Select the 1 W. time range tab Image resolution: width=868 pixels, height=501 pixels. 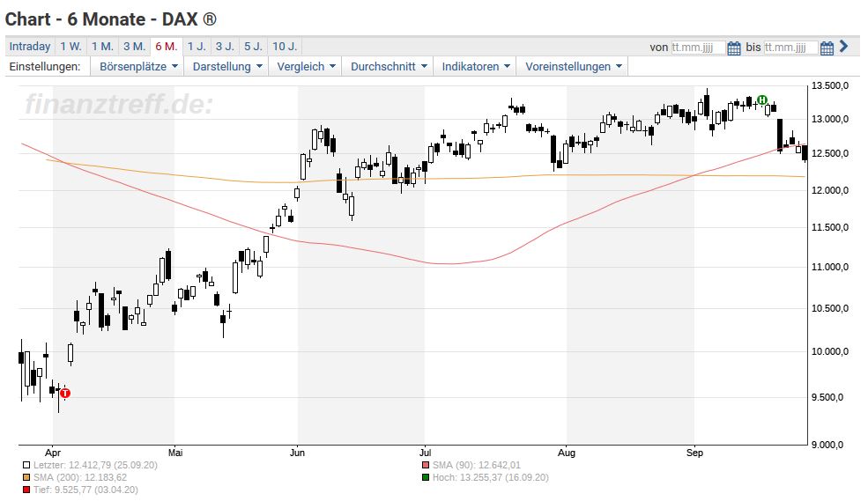tap(70, 47)
